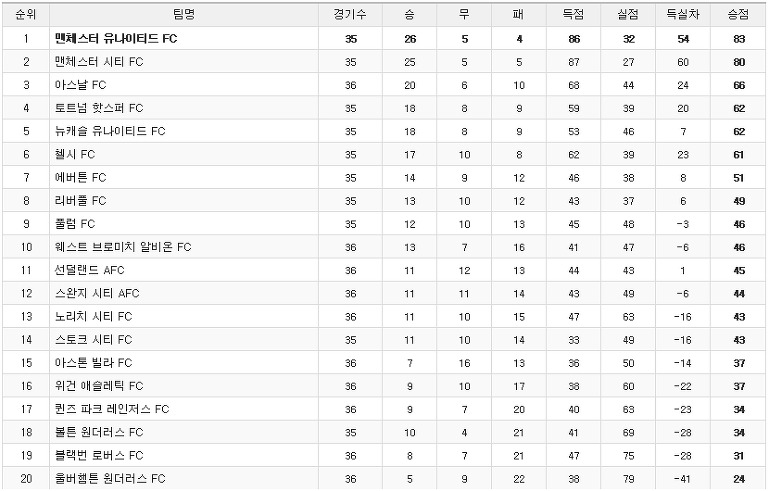Select the 스완지 시티 AFC name

click(97, 293)
